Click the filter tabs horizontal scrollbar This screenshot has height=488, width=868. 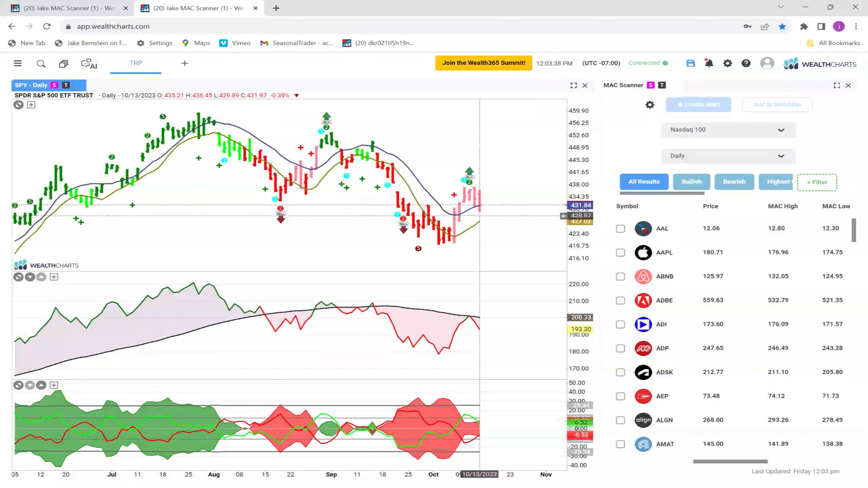point(662,193)
